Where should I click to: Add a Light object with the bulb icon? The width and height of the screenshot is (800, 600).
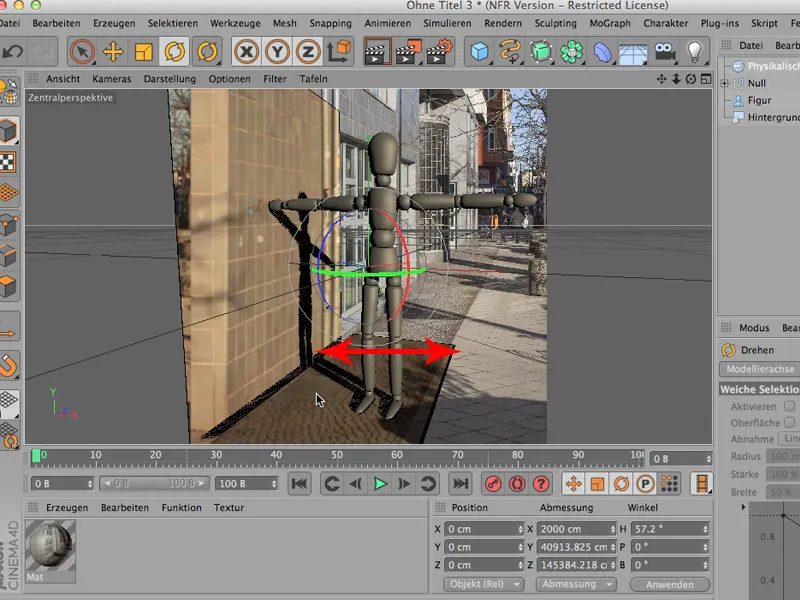(694, 52)
